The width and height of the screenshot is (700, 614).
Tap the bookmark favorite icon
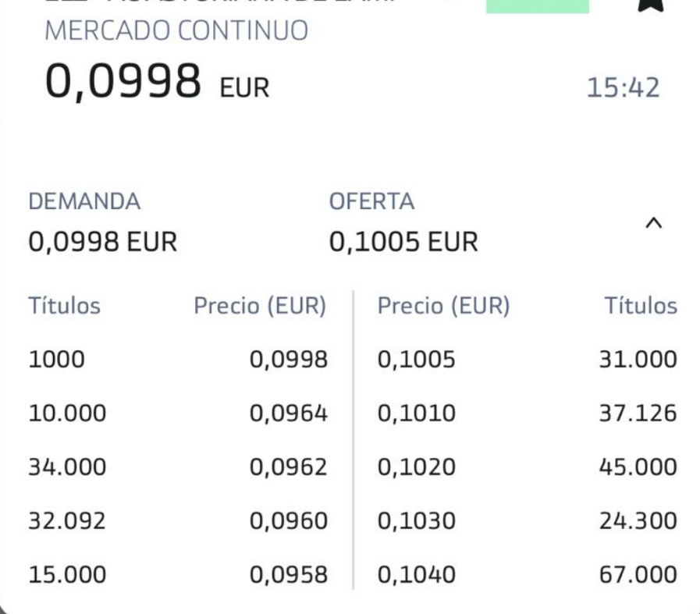point(651,5)
